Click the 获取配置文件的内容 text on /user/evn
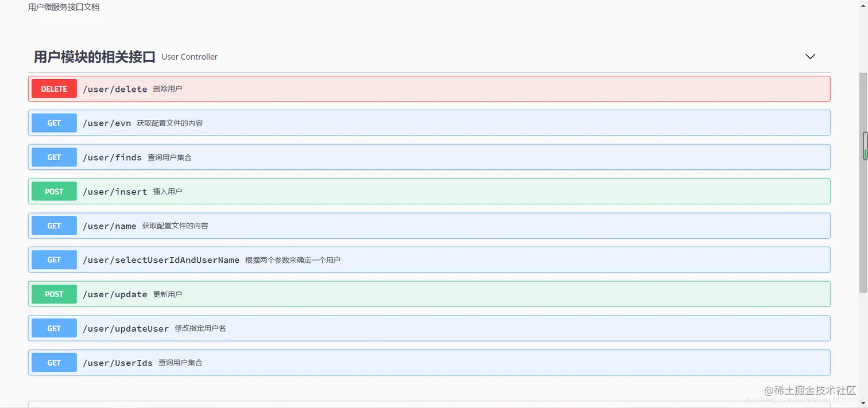The width and height of the screenshot is (868, 408). pyautogui.click(x=169, y=123)
